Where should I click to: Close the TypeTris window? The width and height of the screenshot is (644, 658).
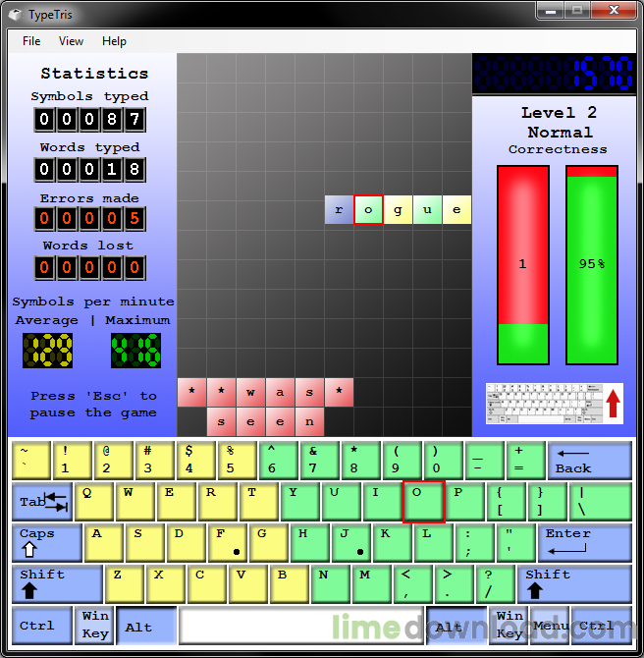pos(614,11)
